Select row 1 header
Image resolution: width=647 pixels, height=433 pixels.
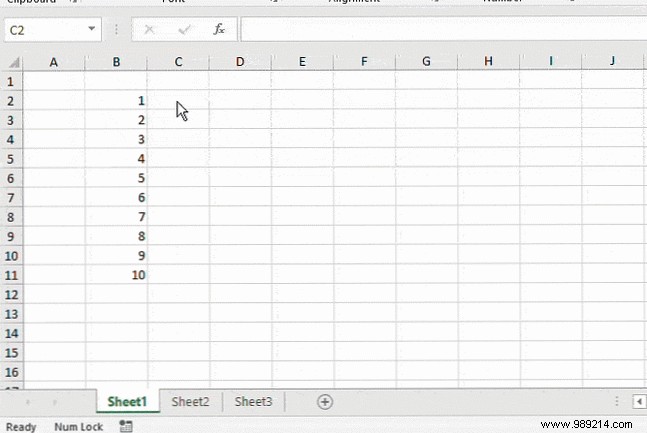(x=11, y=81)
